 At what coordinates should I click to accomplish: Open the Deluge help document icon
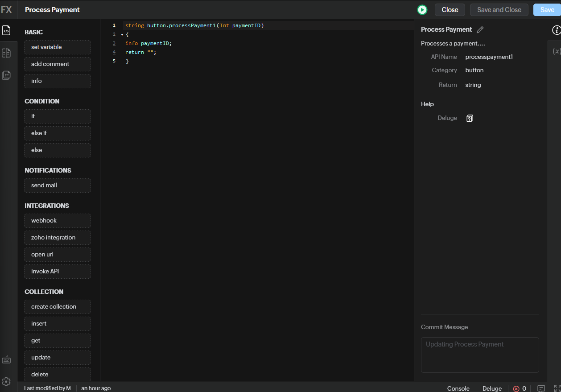[x=470, y=118]
